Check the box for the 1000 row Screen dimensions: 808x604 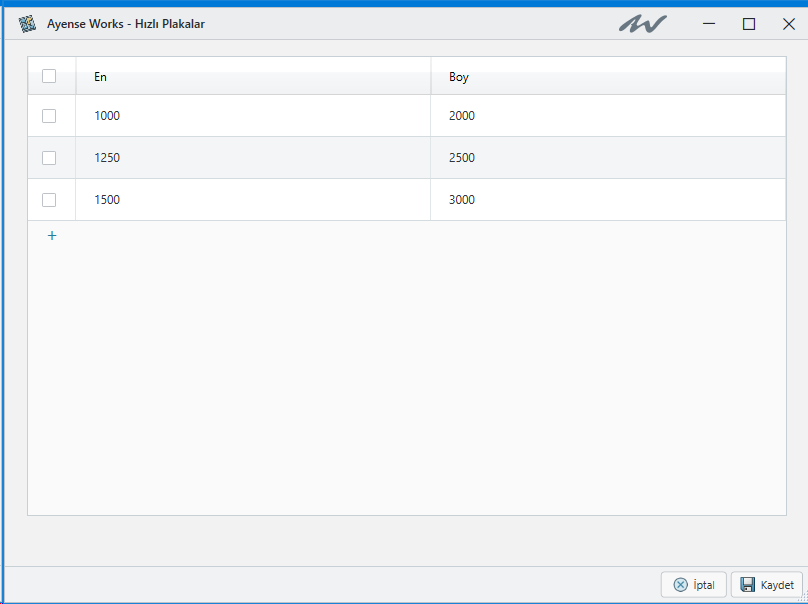tap(49, 116)
